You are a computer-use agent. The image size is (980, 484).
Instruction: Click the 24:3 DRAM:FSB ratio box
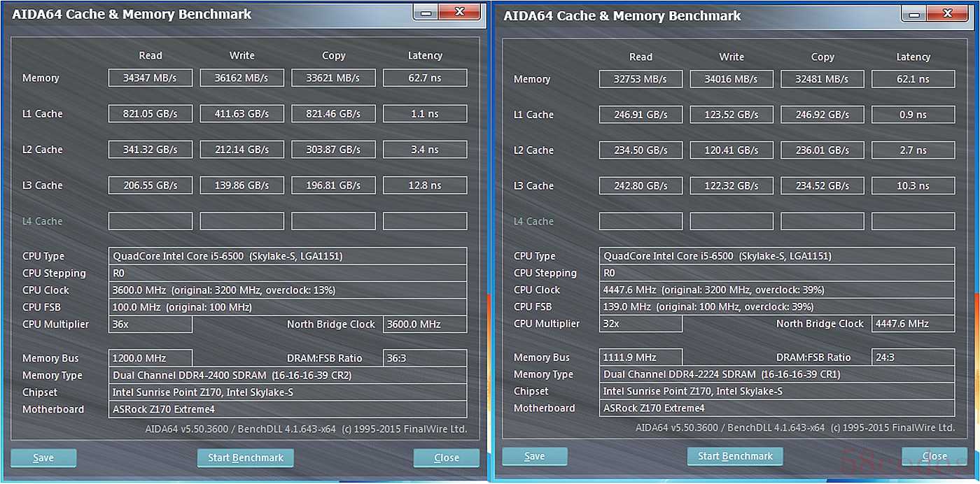coord(913,357)
